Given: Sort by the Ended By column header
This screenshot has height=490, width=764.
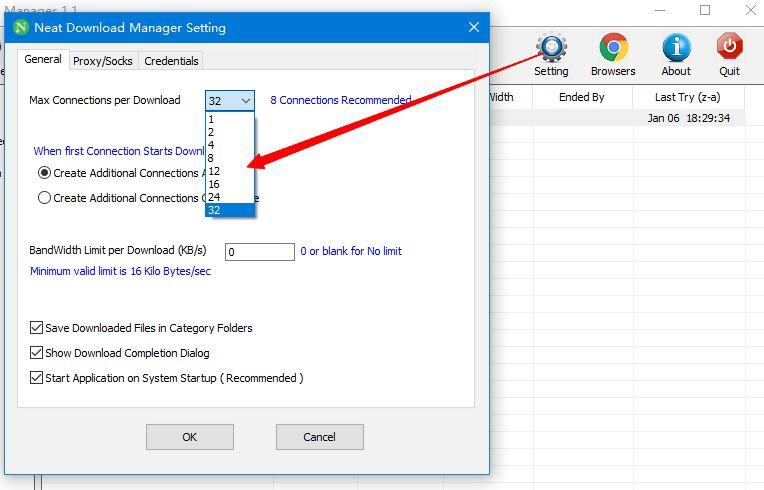Looking at the screenshot, I should pos(582,97).
